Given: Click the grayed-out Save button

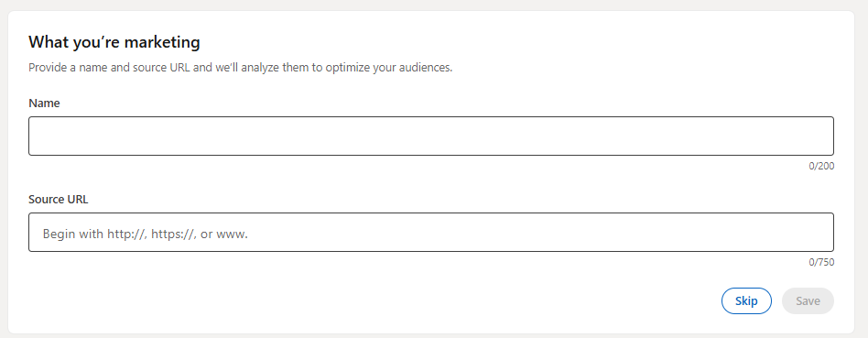Looking at the screenshot, I should pos(808,300).
